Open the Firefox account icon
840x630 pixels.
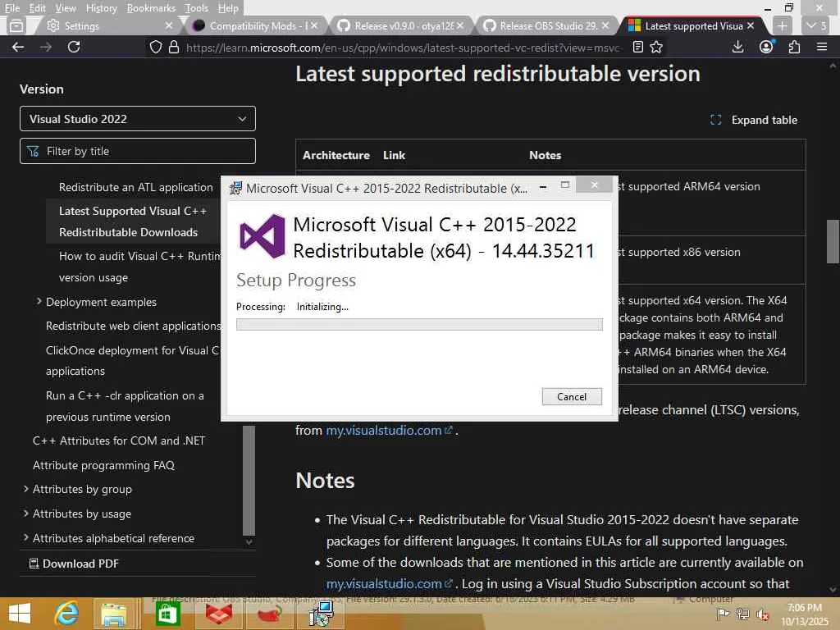(766, 47)
